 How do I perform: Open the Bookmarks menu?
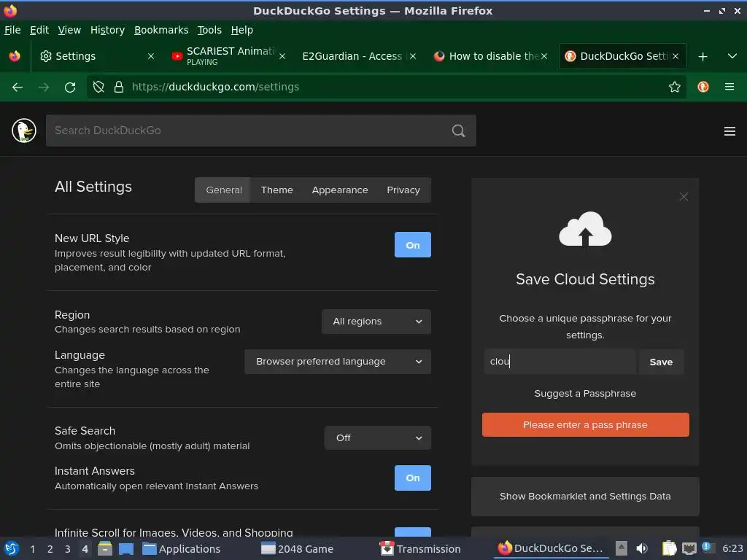click(x=161, y=30)
